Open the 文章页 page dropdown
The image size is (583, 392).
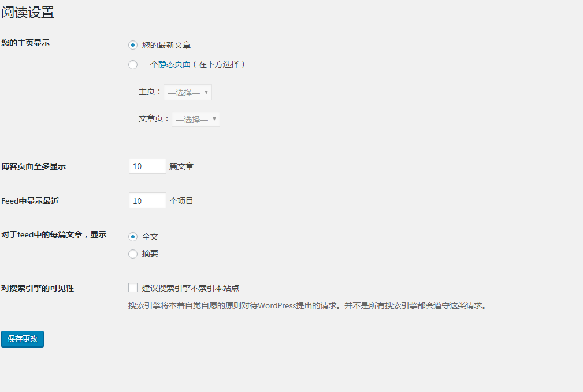coord(196,119)
